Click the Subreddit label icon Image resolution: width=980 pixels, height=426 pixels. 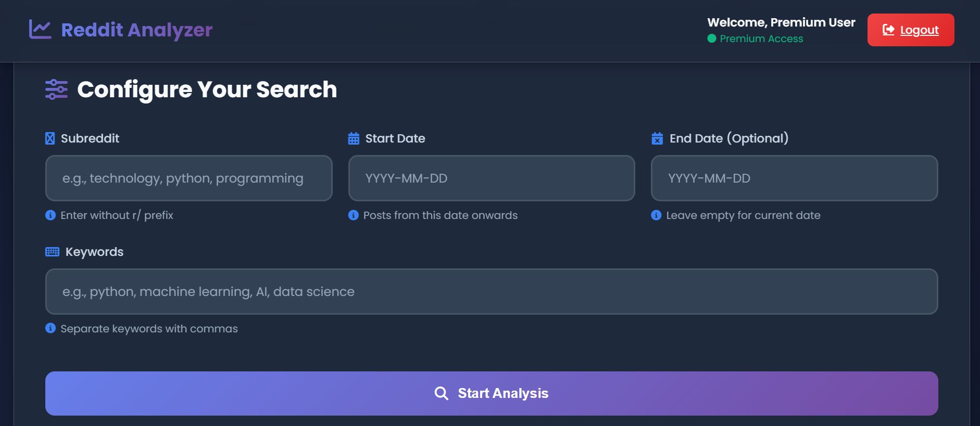[50, 138]
